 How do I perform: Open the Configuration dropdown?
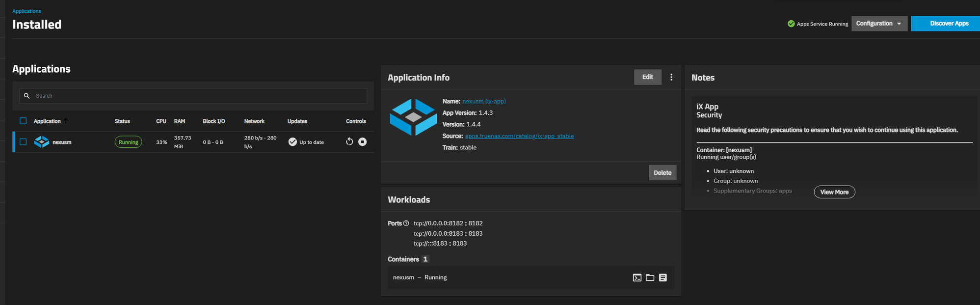[879, 24]
